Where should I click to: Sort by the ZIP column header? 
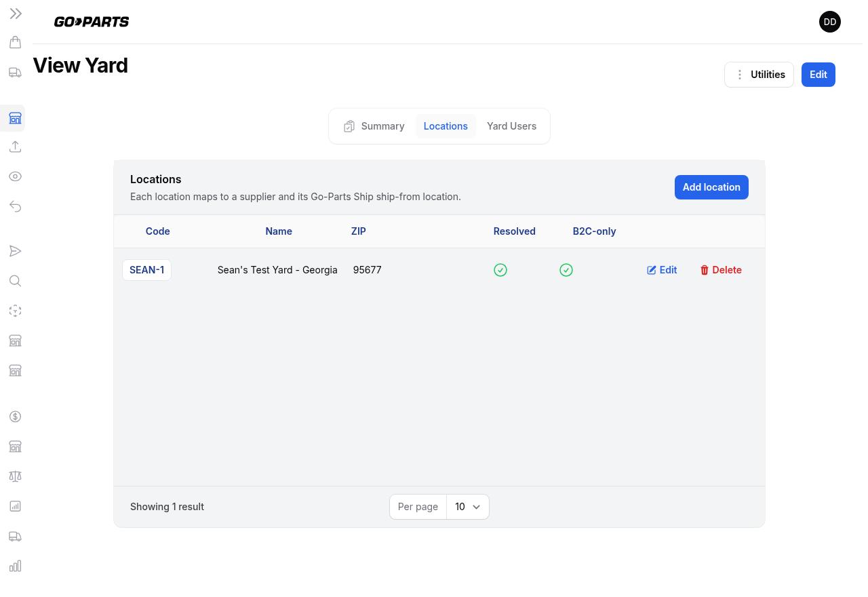tap(359, 231)
